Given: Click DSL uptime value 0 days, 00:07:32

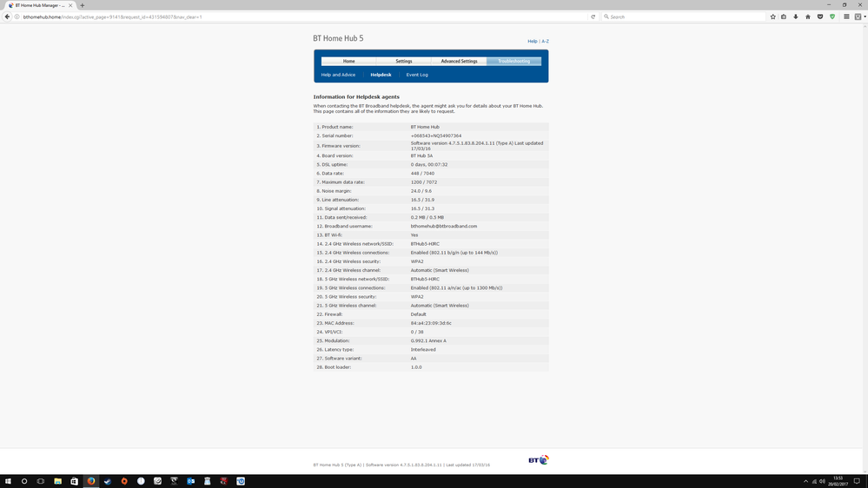Looking at the screenshot, I should [429, 164].
